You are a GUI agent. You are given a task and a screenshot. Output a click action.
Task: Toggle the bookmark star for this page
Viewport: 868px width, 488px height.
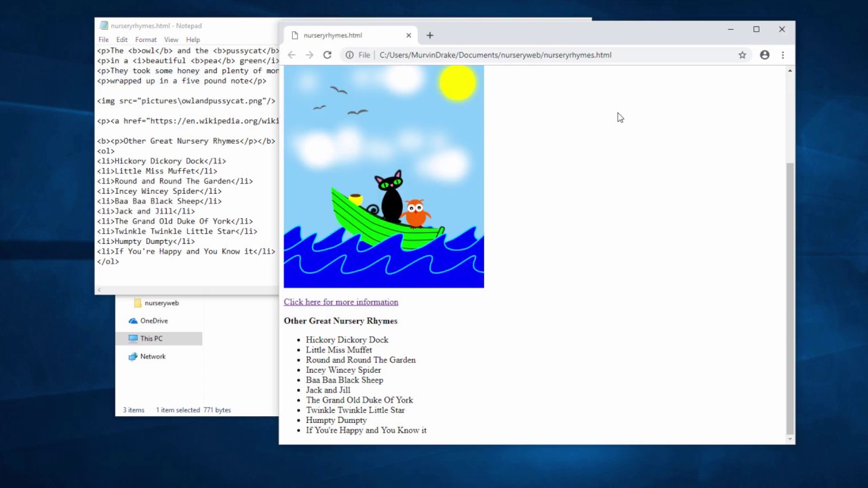click(x=742, y=55)
